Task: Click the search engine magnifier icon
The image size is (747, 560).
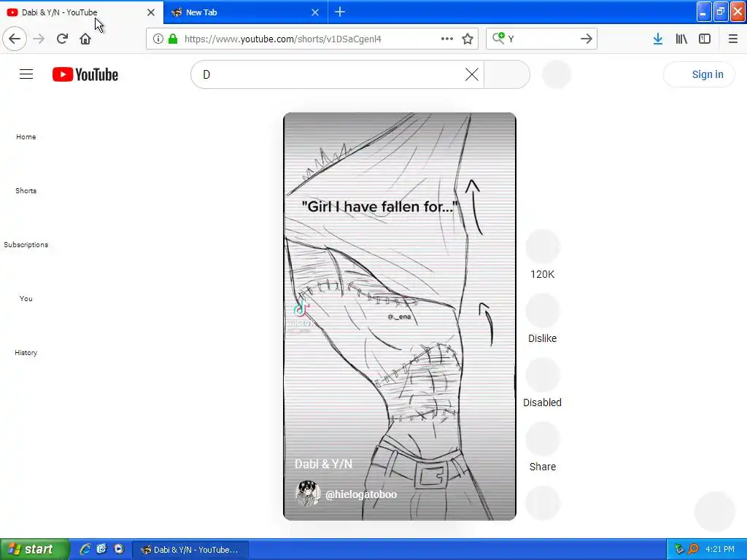Action: pos(498,38)
